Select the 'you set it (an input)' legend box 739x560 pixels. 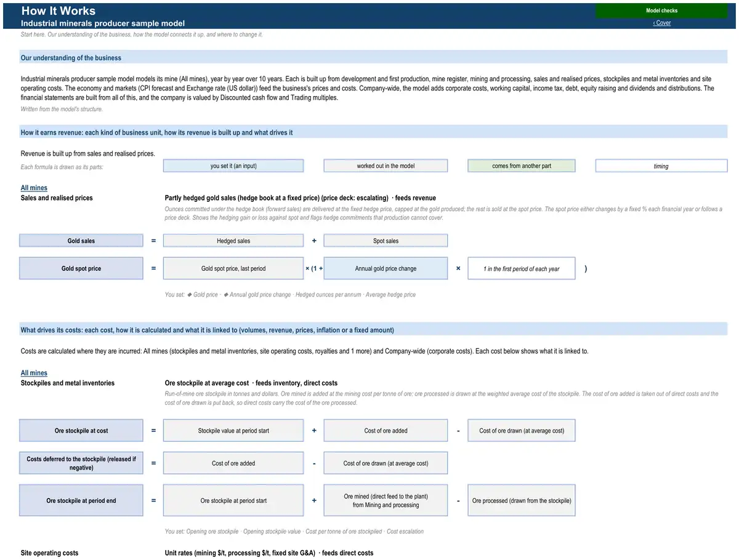pyautogui.click(x=233, y=166)
